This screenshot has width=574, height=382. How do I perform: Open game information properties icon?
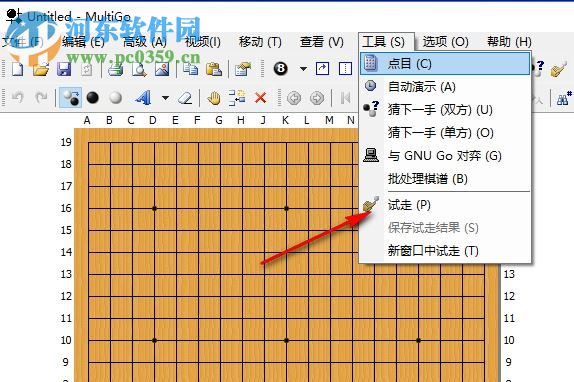243,69
